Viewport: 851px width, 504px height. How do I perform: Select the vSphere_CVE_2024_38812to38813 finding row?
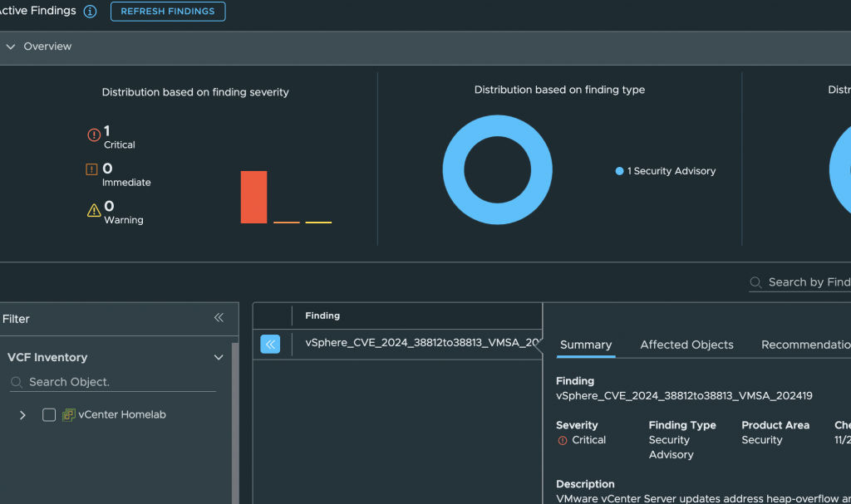397,344
